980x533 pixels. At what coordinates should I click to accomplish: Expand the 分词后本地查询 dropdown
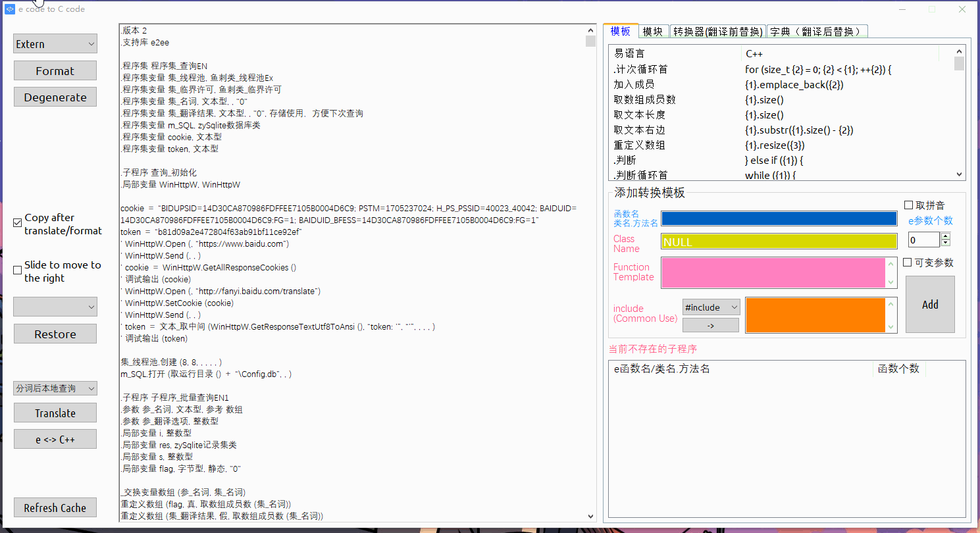55,388
